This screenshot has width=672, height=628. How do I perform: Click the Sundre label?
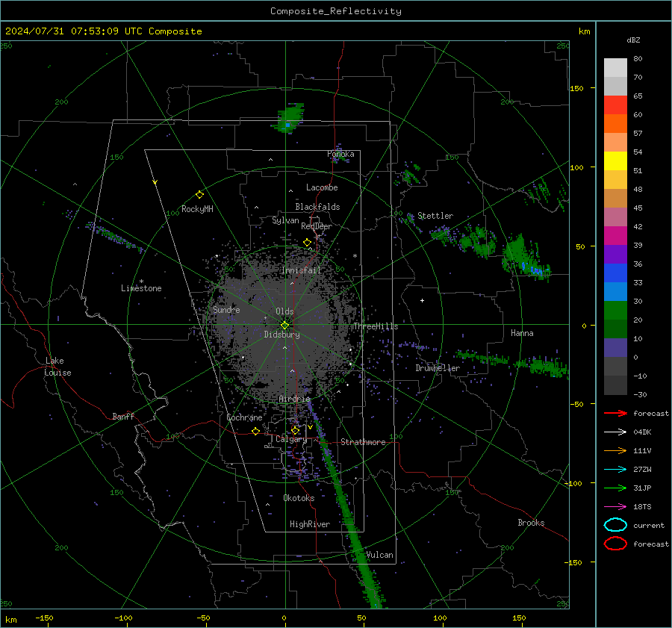tap(226, 309)
